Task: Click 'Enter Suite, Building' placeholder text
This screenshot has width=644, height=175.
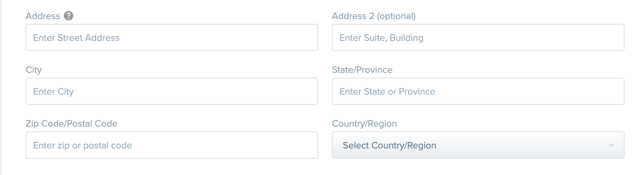Action: coord(381,38)
